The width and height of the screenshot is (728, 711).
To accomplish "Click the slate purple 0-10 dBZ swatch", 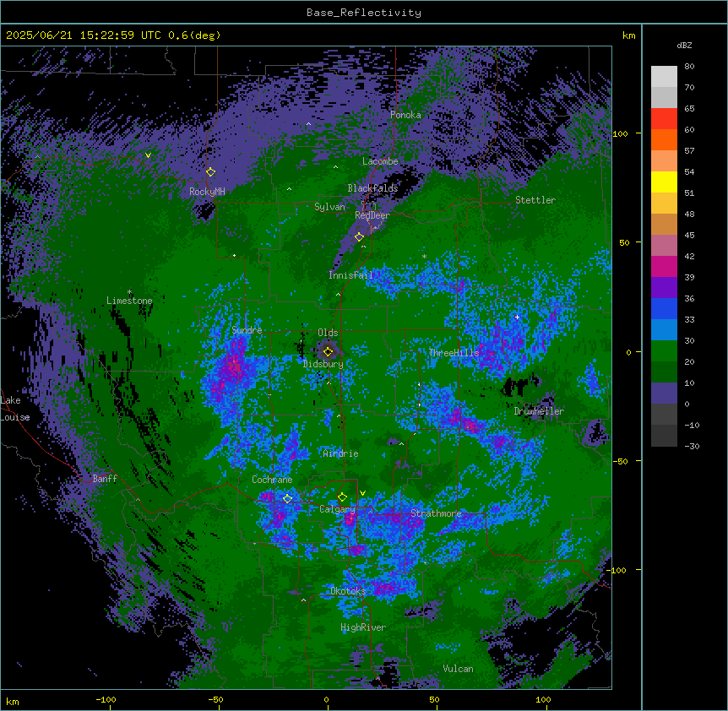I will point(664,393).
